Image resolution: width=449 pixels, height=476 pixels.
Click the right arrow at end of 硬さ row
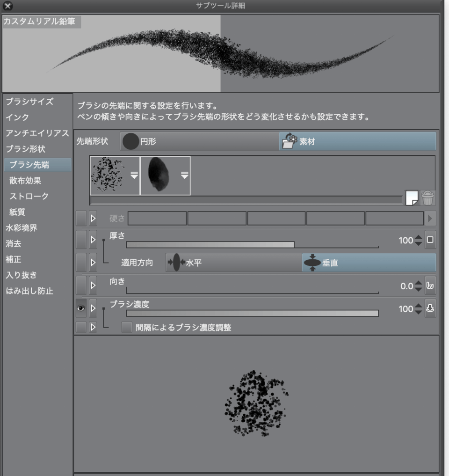[430, 218]
